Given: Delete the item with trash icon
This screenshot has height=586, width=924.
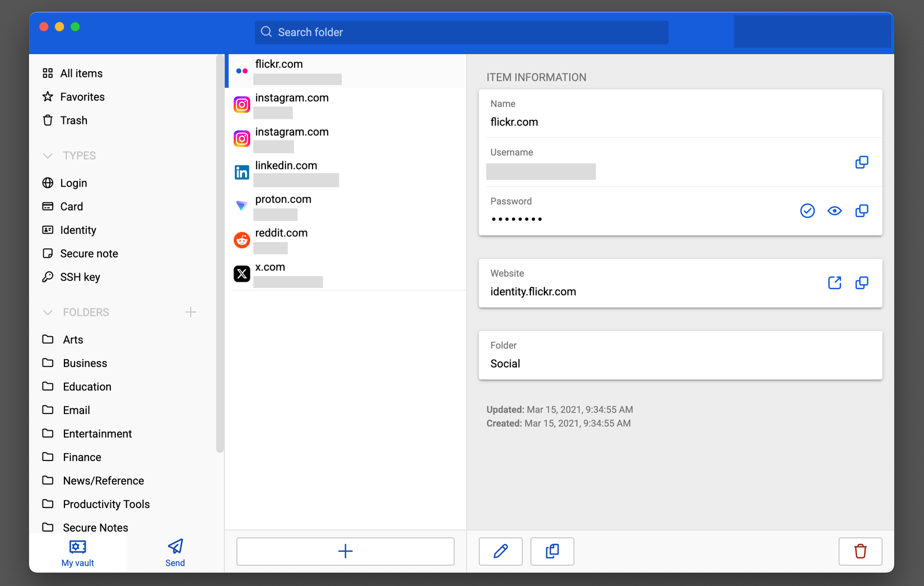Looking at the screenshot, I should (x=861, y=552).
